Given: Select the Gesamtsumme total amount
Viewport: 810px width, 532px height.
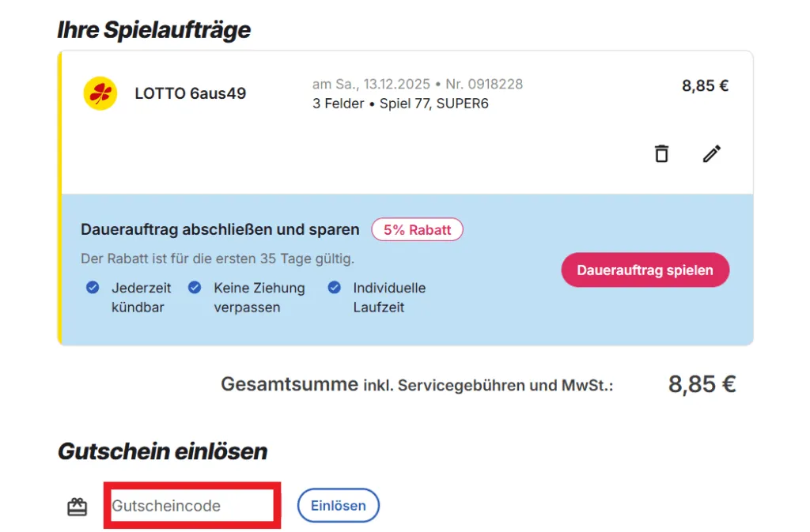Looking at the screenshot, I should [701, 384].
